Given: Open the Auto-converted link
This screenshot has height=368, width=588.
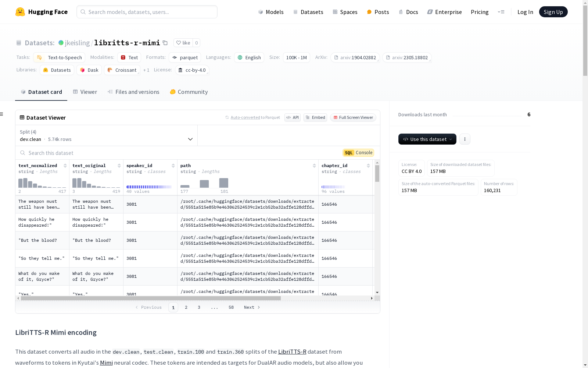Looking at the screenshot, I should tap(245, 117).
